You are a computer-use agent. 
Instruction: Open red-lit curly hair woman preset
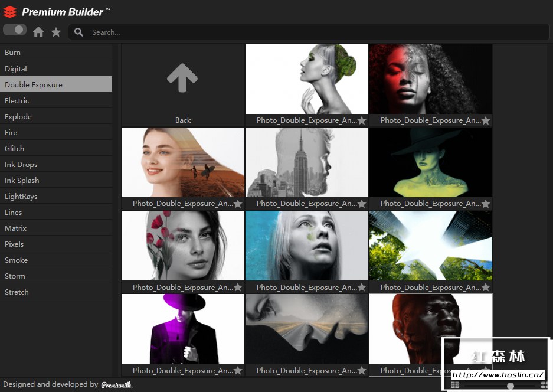(x=431, y=79)
